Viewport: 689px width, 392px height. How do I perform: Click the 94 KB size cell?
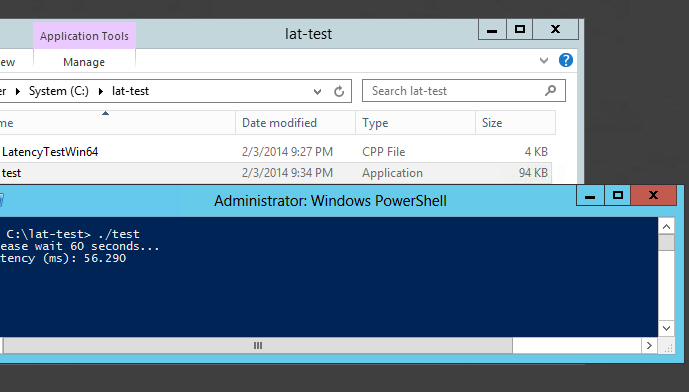click(533, 173)
